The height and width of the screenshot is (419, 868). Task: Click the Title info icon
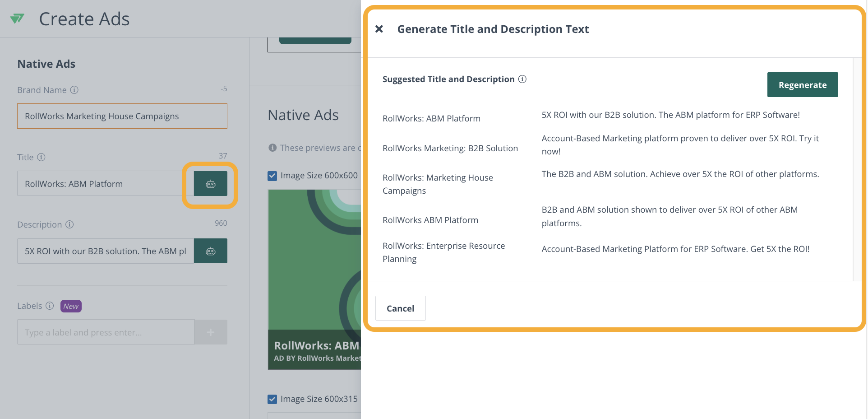pos(41,157)
